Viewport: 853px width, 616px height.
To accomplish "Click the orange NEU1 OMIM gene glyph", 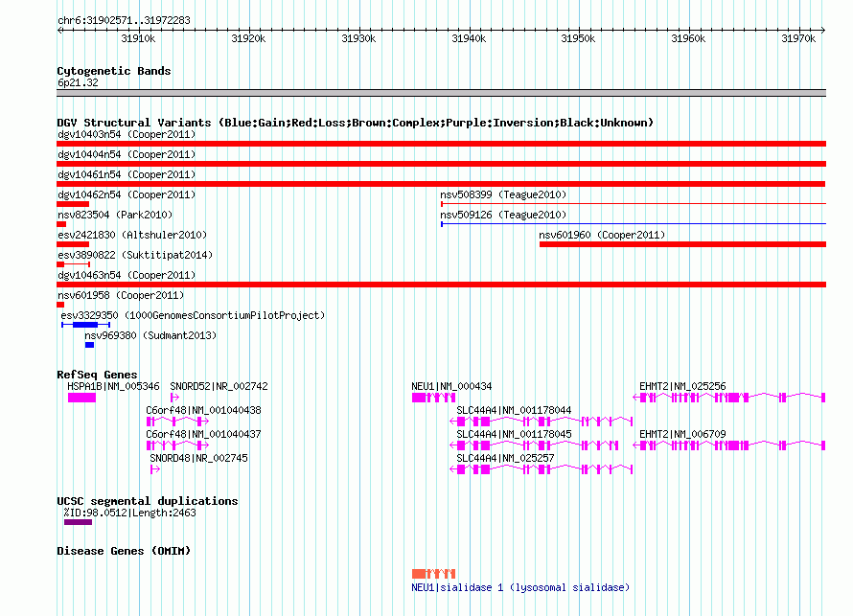I will click(433, 574).
